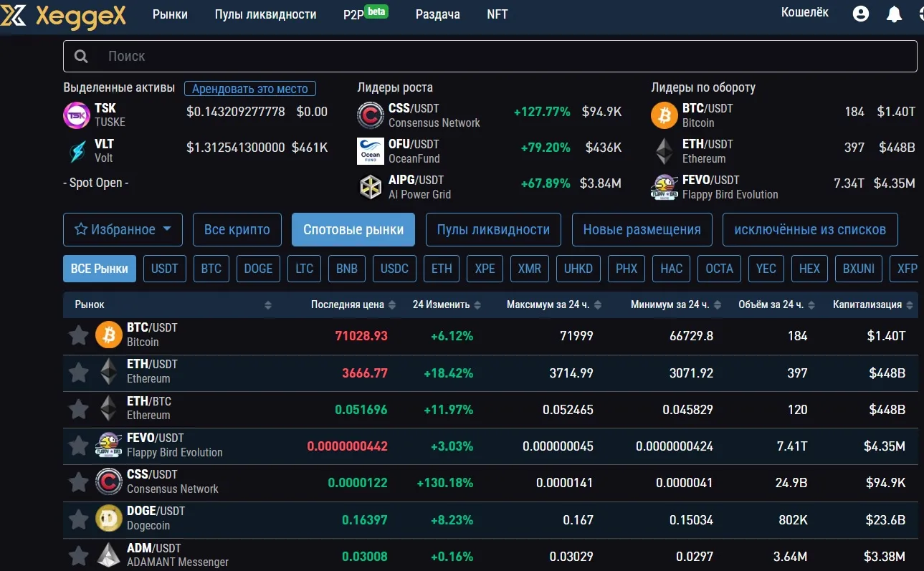Viewport: 924px width, 571px height.
Task: Click the Поиск search field
Action: [490, 56]
